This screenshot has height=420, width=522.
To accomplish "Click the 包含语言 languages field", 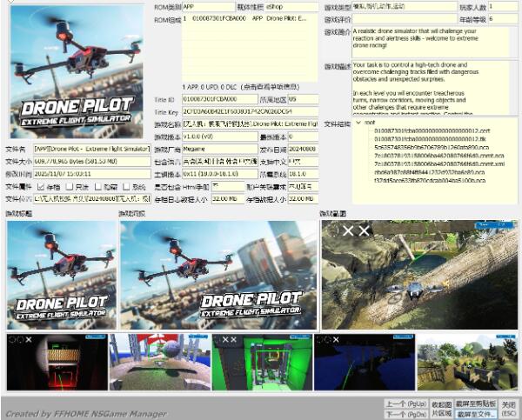I will pyautogui.click(x=220, y=162).
